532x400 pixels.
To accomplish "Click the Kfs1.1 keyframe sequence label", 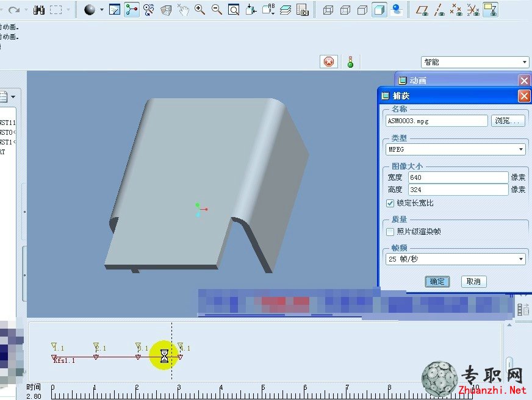I will coord(65,360).
